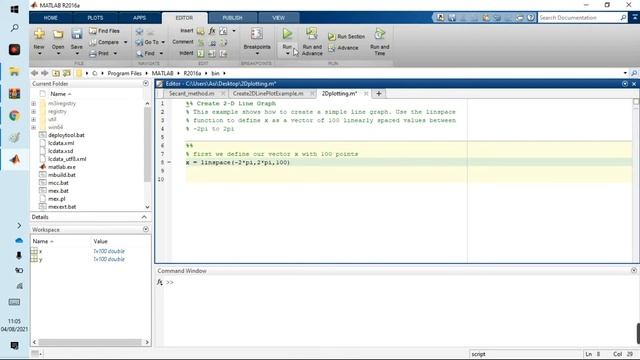Click the back arrow in folder toolbar
Image resolution: width=640 pixels, height=360 pixels.
pyautogui.click(x=34, y=73)
